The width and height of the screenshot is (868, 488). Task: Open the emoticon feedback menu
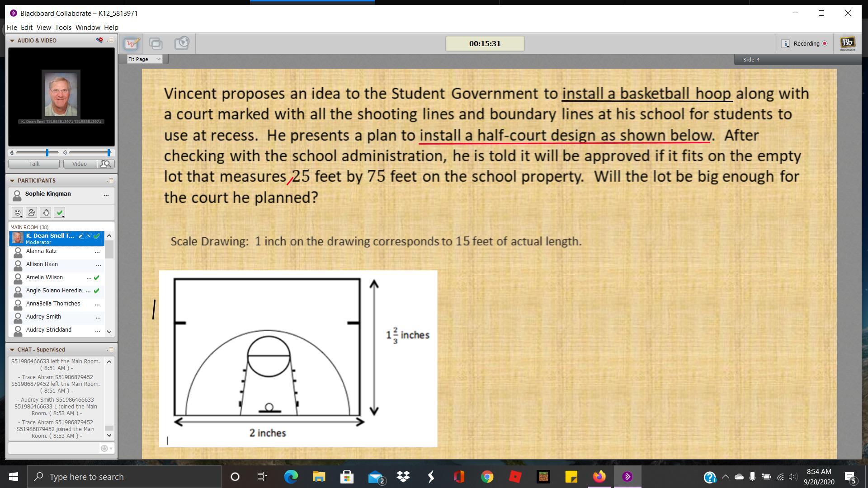pyautogui.click(x=18, y=212)
